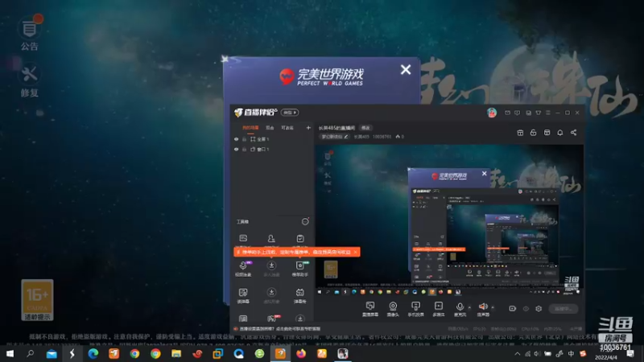Image resolution: width=644 pixels, height=362 pixels.
Task: Open the 弹幕秀 tool in the toolbox
Action: click(299, 295)
